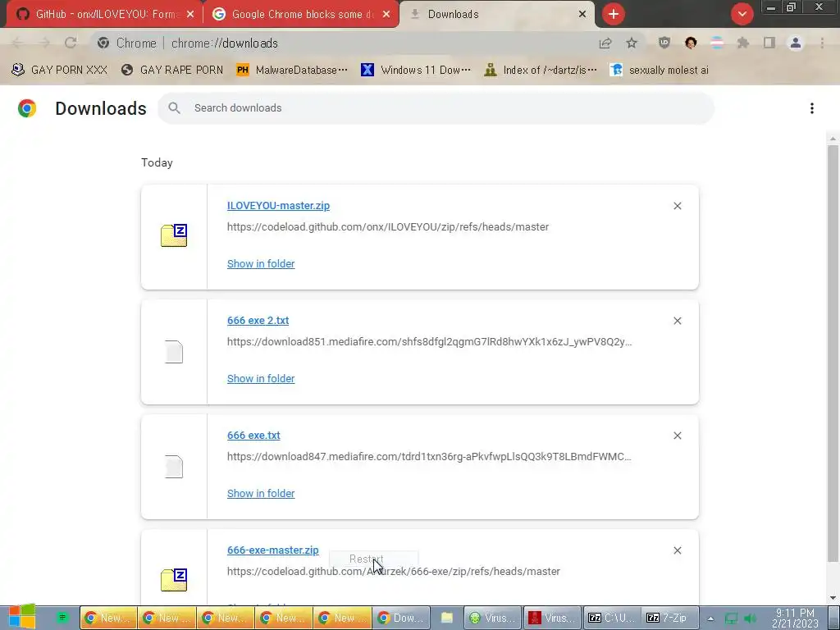Click the 666 exe.txt document icon
Screen dimensions: 840x630
click(174, 467)
